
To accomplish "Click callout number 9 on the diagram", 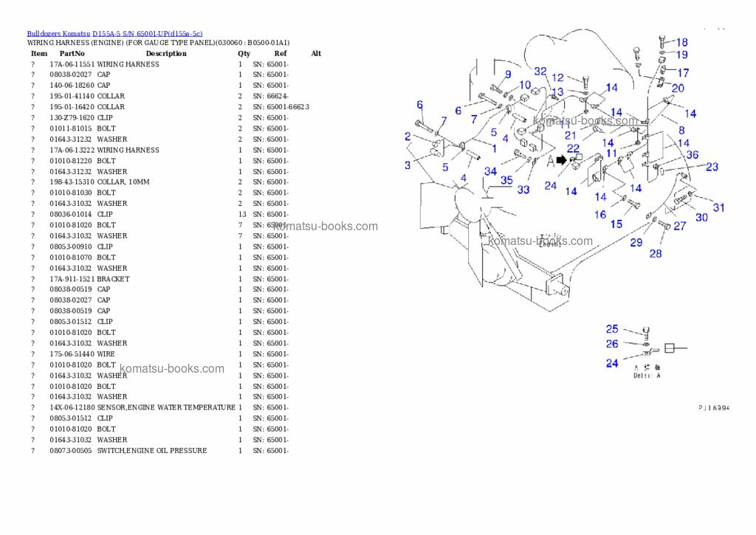I will coord(507,74).
